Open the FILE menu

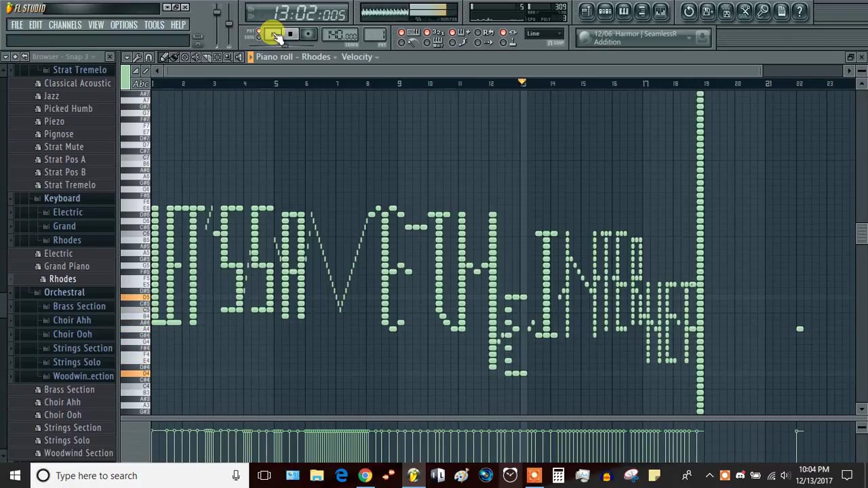[17, 25]
